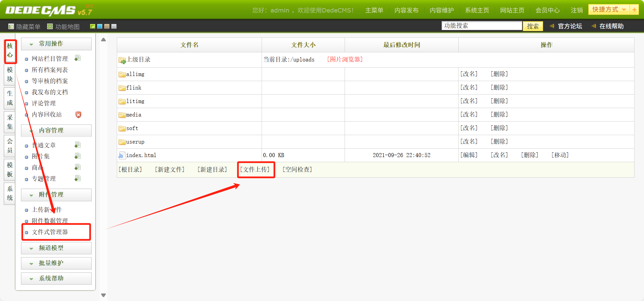Switch to the 会员 side tab

10,146
